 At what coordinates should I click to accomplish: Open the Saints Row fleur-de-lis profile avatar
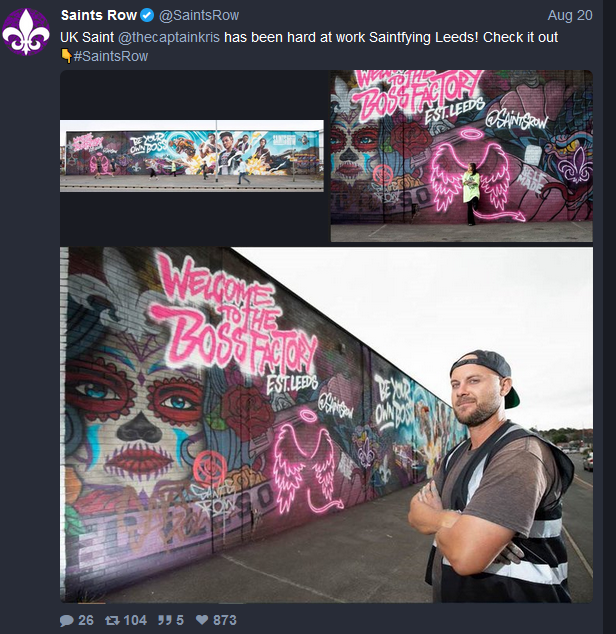(26, 32)
